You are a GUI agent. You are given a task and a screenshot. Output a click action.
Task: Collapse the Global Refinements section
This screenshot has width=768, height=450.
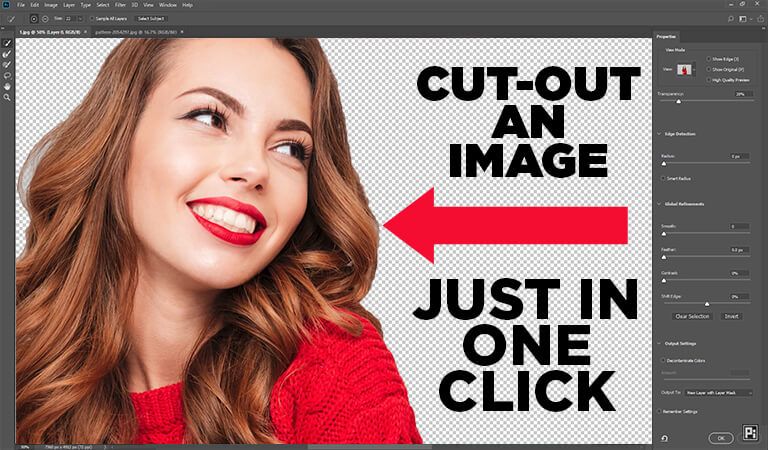point(659,204)
